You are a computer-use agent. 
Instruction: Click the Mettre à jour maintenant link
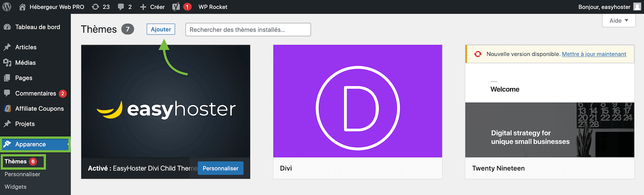coord(594,54)
